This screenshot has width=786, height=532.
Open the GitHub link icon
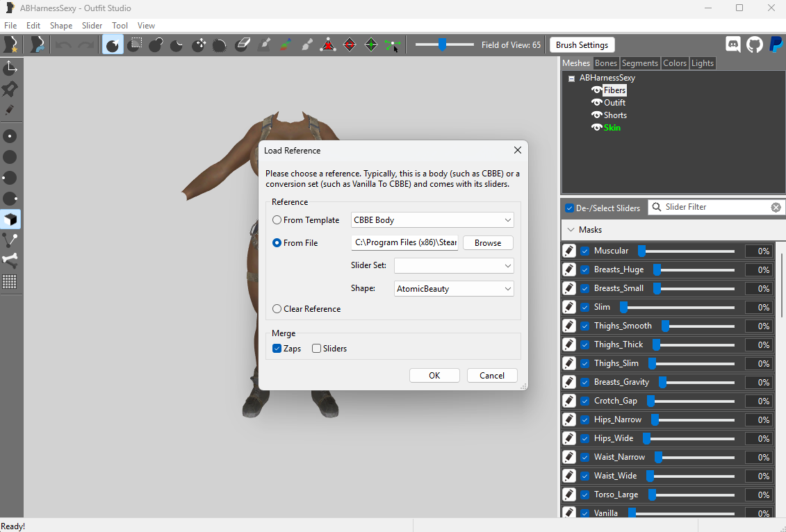(x=755, y=44)
